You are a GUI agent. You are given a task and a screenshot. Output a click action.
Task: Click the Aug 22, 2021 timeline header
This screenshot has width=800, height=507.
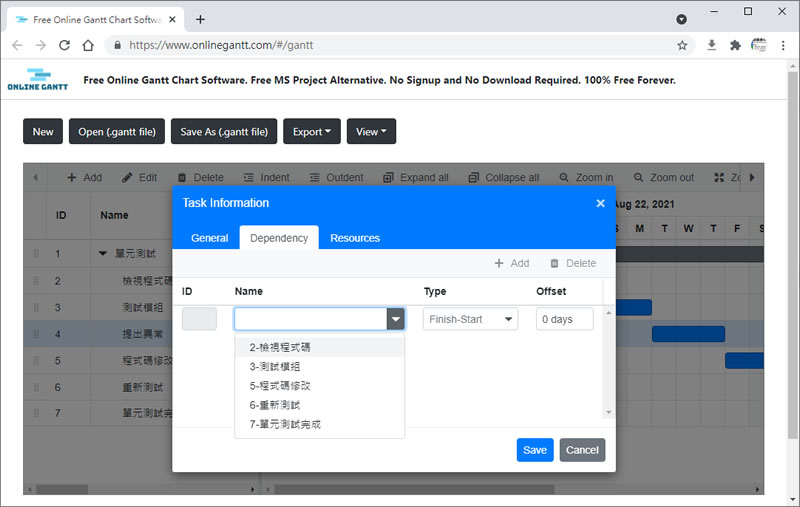[x=645, y=205]
